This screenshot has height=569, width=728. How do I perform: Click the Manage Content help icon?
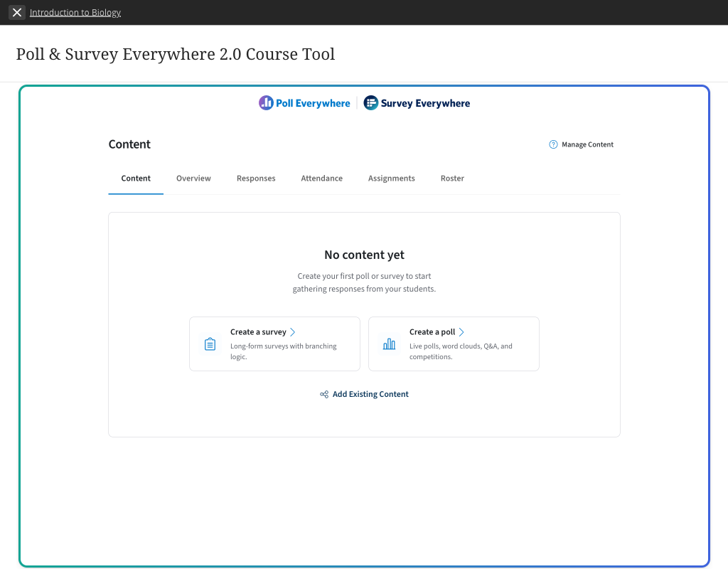coord(553,144)
